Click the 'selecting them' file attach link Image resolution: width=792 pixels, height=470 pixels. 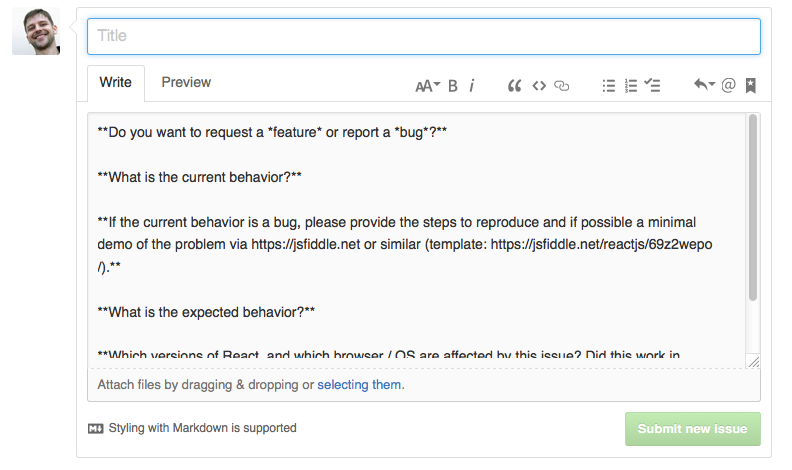point(360,385)
